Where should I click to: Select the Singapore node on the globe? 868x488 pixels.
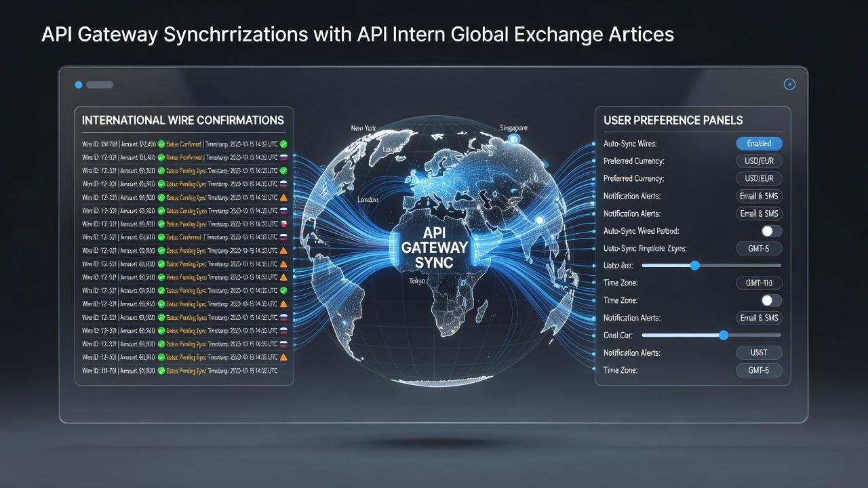click(x=513, y=139)
